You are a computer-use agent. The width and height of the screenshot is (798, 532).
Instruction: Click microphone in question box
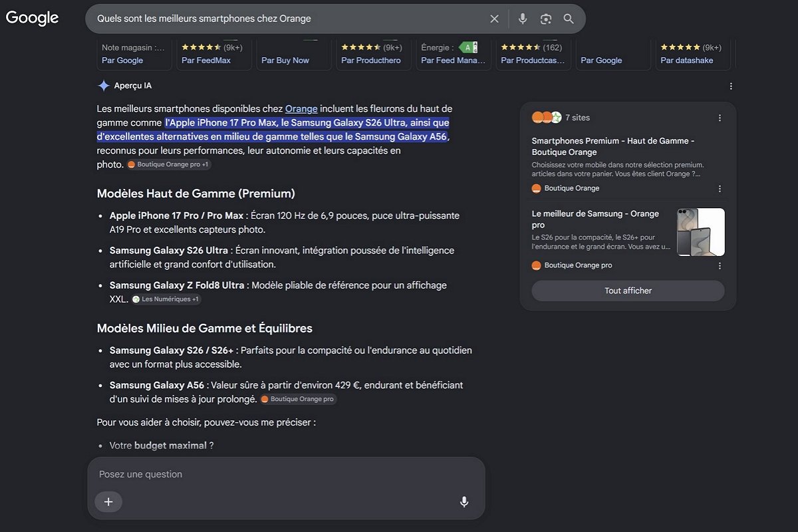tap(464, 501)
